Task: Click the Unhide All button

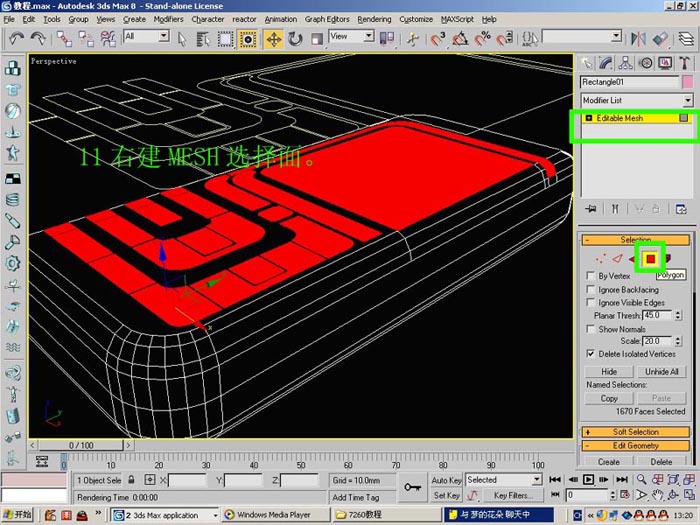Action: click(x=661, y=371)
